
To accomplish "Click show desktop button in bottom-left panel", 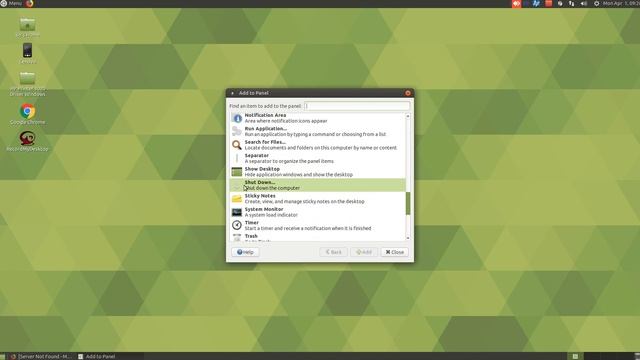I will 3,356.
